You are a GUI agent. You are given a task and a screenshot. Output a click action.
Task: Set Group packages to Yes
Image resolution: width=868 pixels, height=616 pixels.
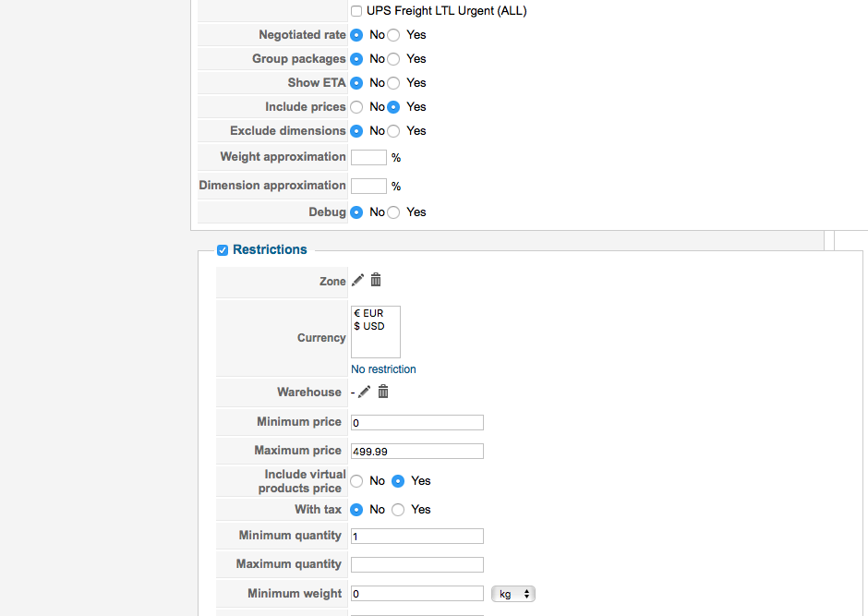394,59
